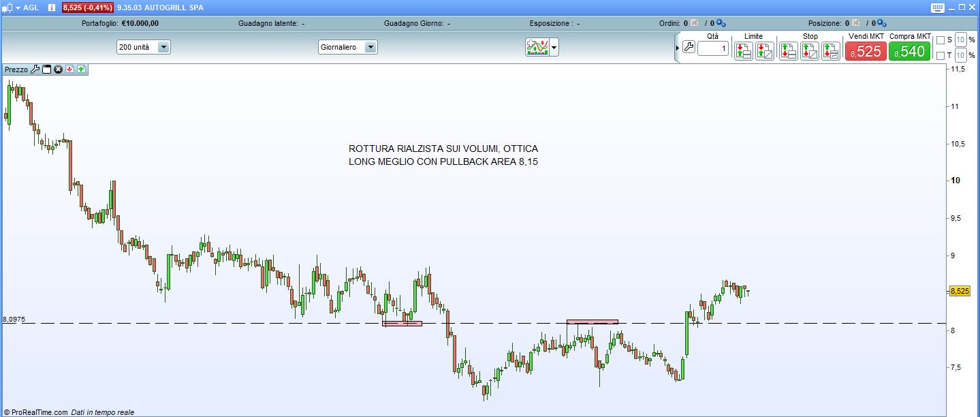The height and width of the screenshot is (417, 980).
Task: Click the second Limite order icon
Action: tap(764, 51)
